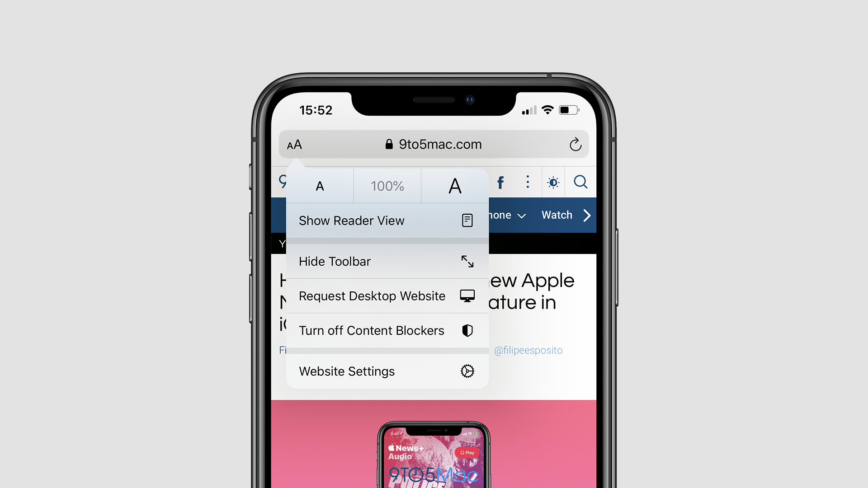The width and height of the screenshot is (868, 488).
Task: Tap the smaller A to decrease font size
Action: (x=320, y=185)
